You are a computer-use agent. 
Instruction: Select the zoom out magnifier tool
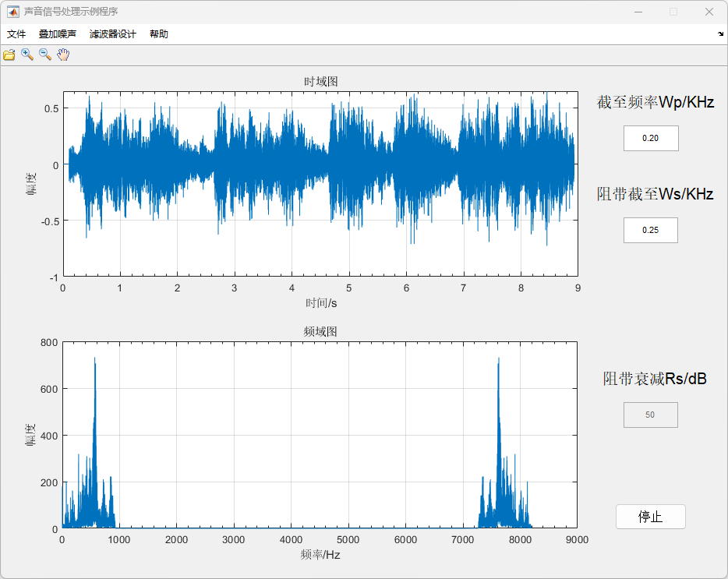point(45,55)
